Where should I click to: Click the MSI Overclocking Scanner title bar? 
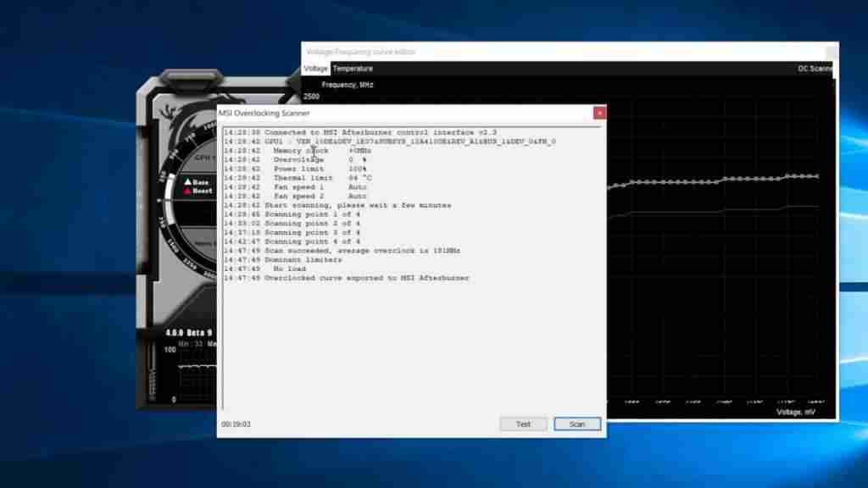[381, 113]
